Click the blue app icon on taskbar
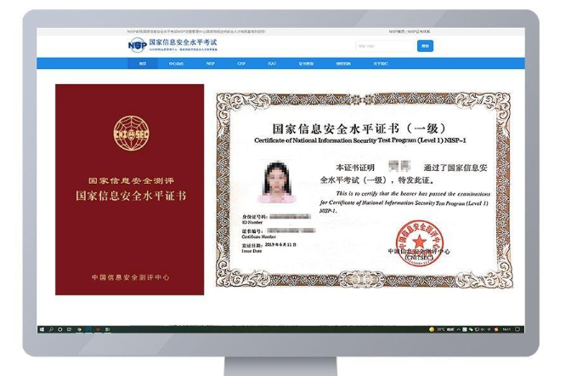Image resolution: width=588 pixels, height=376 pixels. click(x=88, y=329)
